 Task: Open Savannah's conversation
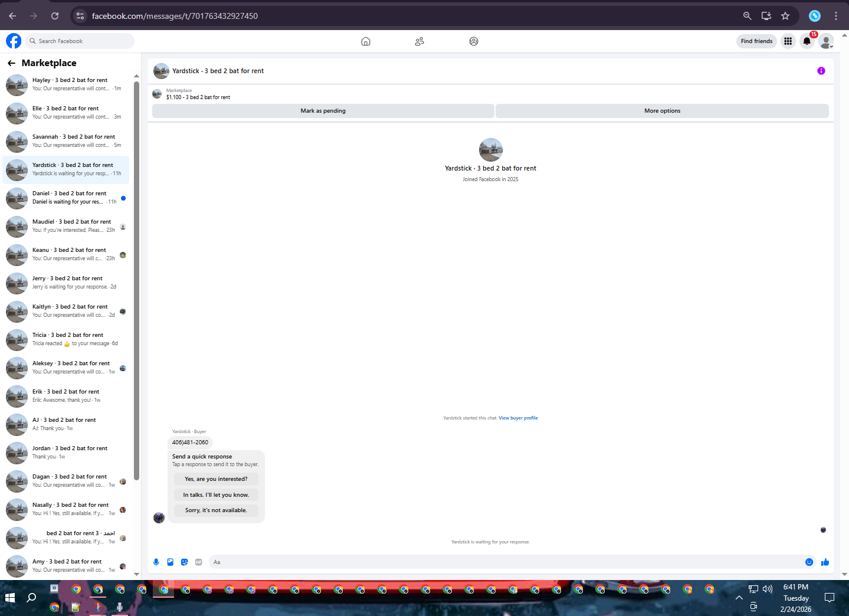click(x=66, y=141)
